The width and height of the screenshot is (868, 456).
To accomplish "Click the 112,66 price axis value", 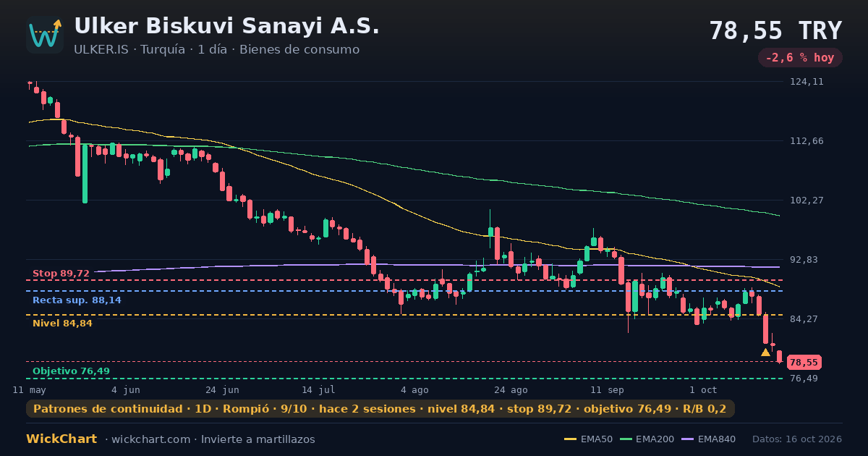I will point(807,141).
